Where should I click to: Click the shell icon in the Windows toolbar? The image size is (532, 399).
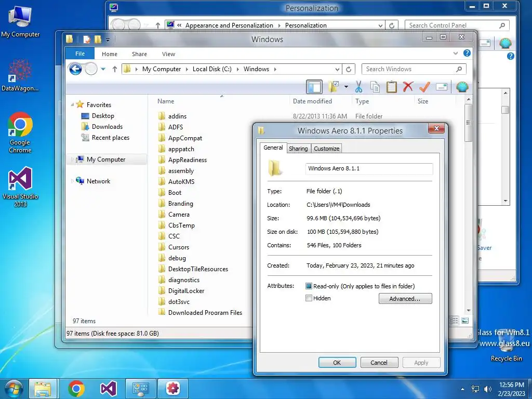tap(462, 87)
